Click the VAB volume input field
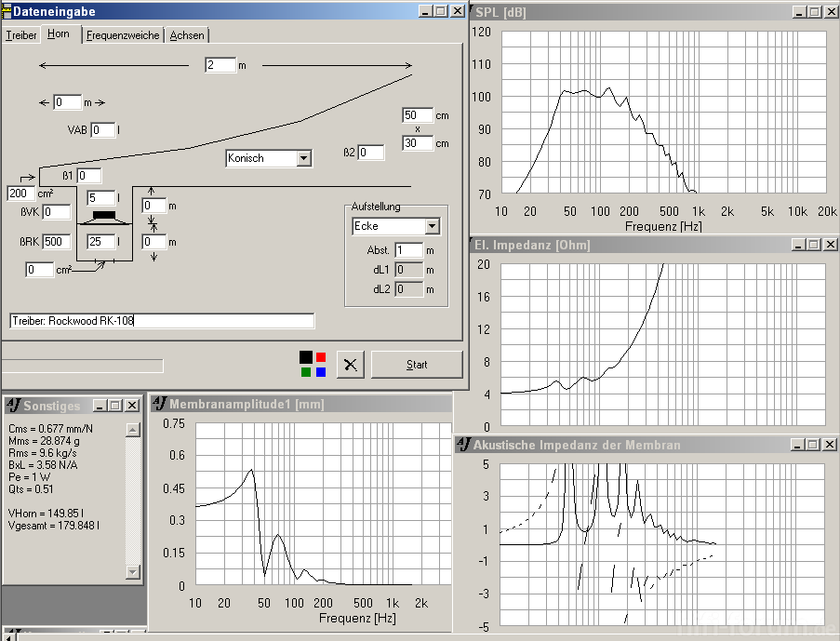This screenshot has height=641, width=840. tap(103, 129)
